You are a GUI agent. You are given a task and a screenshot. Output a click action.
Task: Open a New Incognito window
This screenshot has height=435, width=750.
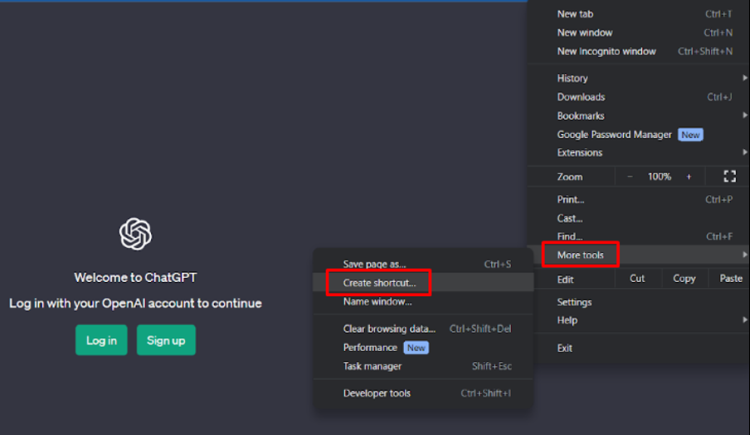606,51
